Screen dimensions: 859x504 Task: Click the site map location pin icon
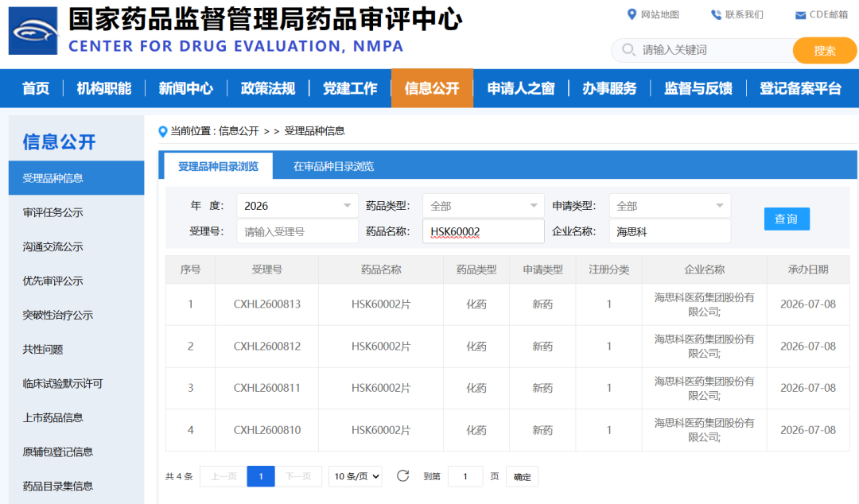coord(632,14)
